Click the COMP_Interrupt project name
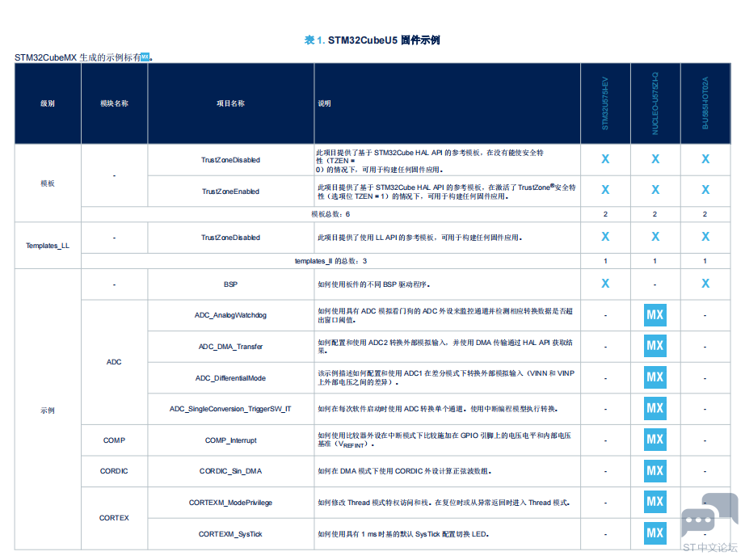 230,440
